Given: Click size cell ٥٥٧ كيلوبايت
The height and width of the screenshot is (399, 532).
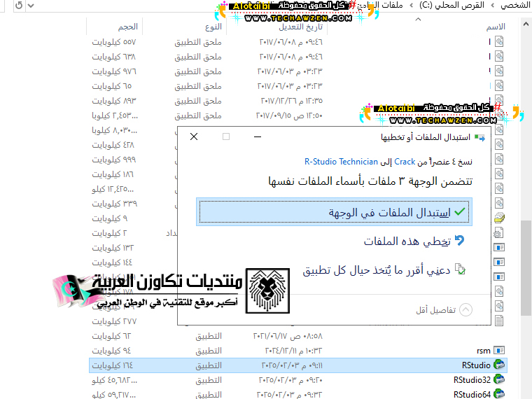Looking at the screenshot, I should coord(114,42).
